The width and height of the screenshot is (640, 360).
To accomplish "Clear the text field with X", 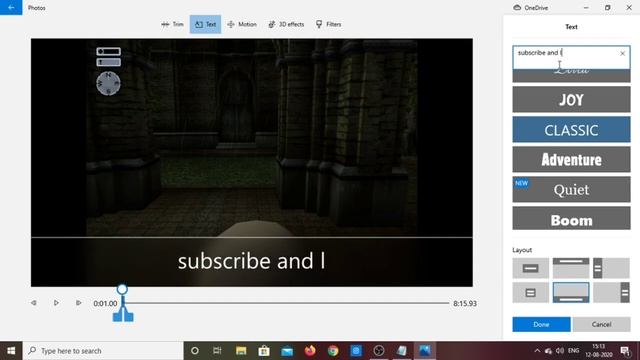I will 622,53.
